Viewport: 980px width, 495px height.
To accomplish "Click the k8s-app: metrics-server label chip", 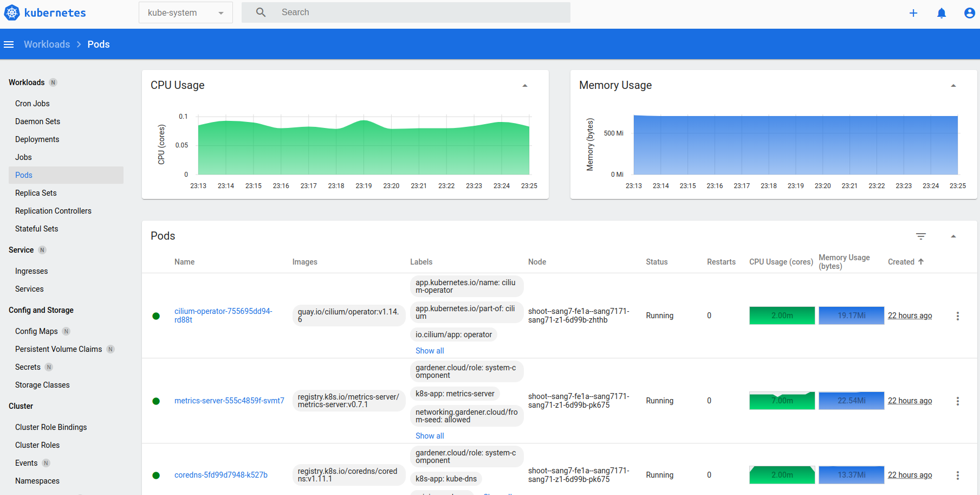I will point(455,394).
